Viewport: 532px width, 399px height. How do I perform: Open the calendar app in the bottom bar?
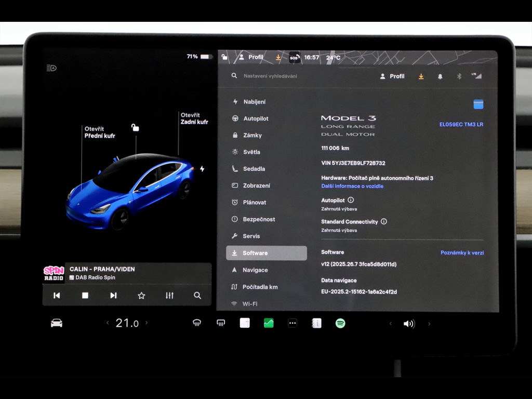tap(245, 323)
